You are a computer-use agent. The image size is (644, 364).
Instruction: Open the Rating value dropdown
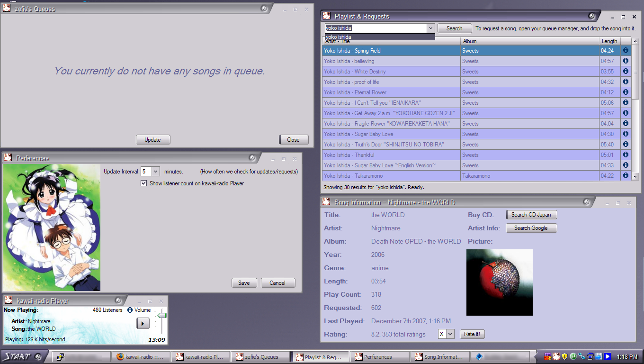tap(450, 334)
